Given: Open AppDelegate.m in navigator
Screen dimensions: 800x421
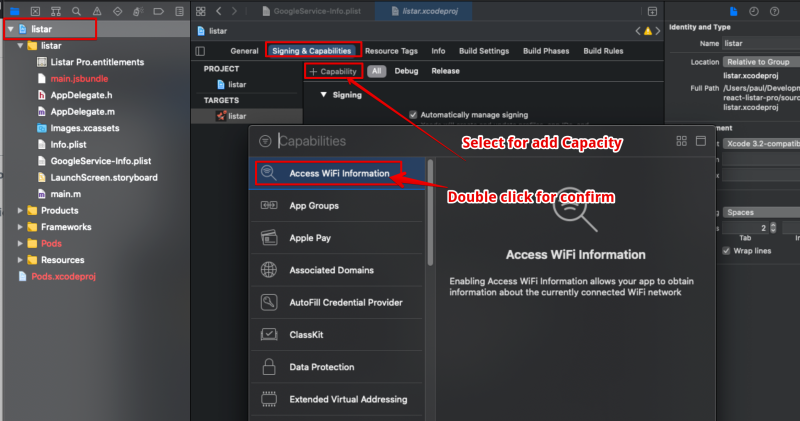Looking at the screenshot, I should [83, 112].
